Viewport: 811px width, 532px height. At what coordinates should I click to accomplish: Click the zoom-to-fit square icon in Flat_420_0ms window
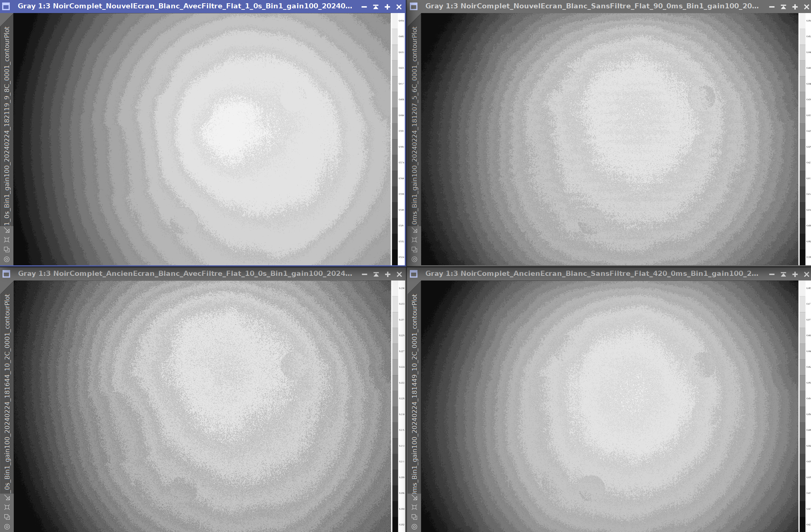pos(415,507)
